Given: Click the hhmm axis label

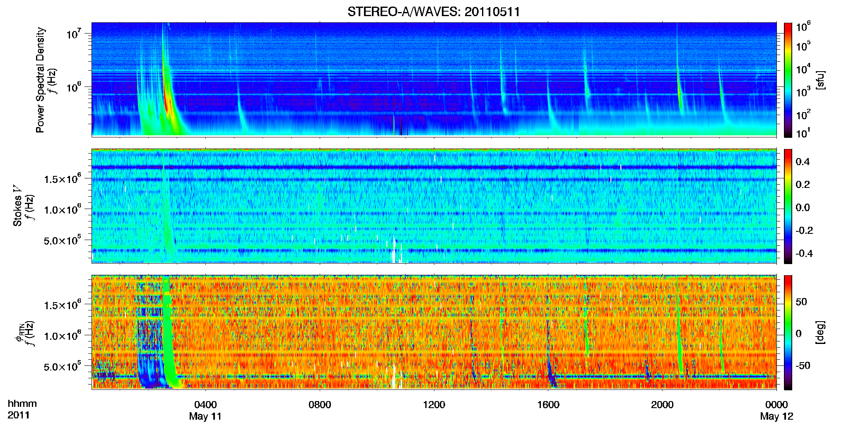Looking at the screenshot, I should coord(22,404).
